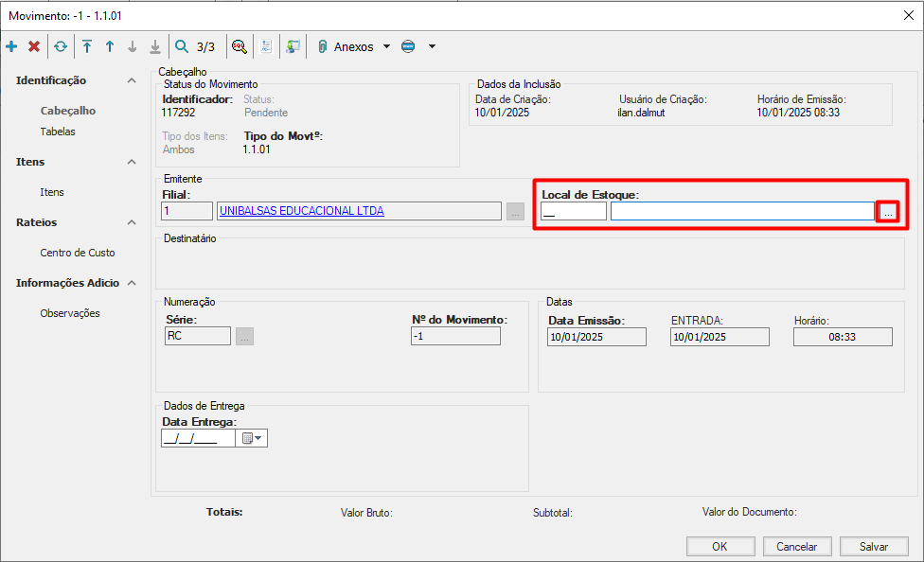
Task: Click the Data Emissão date field
Action: 596,337
